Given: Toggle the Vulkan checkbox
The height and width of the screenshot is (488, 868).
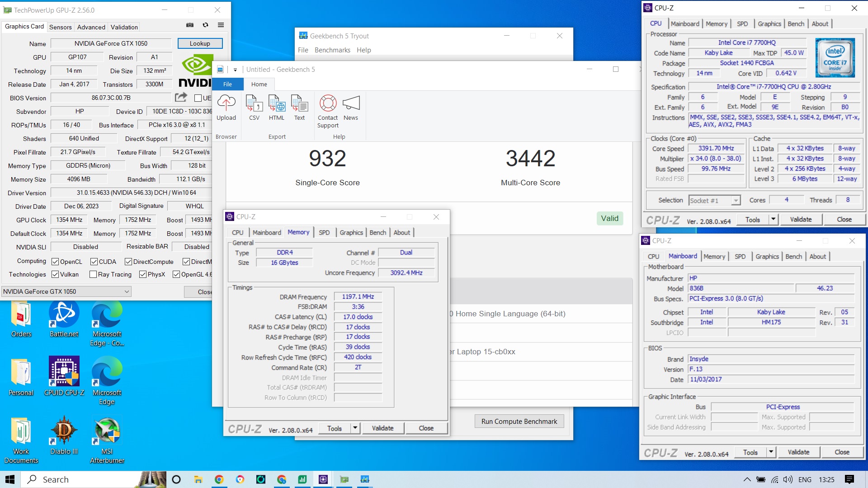Looking at the screenshot, I should pyautogui.click(x=55, y=274).
